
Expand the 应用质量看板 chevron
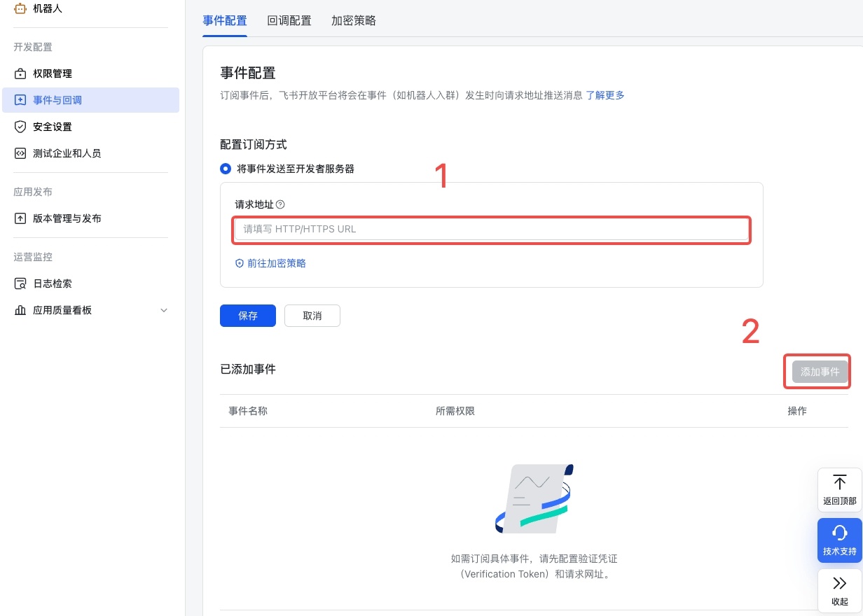[164, 310]
